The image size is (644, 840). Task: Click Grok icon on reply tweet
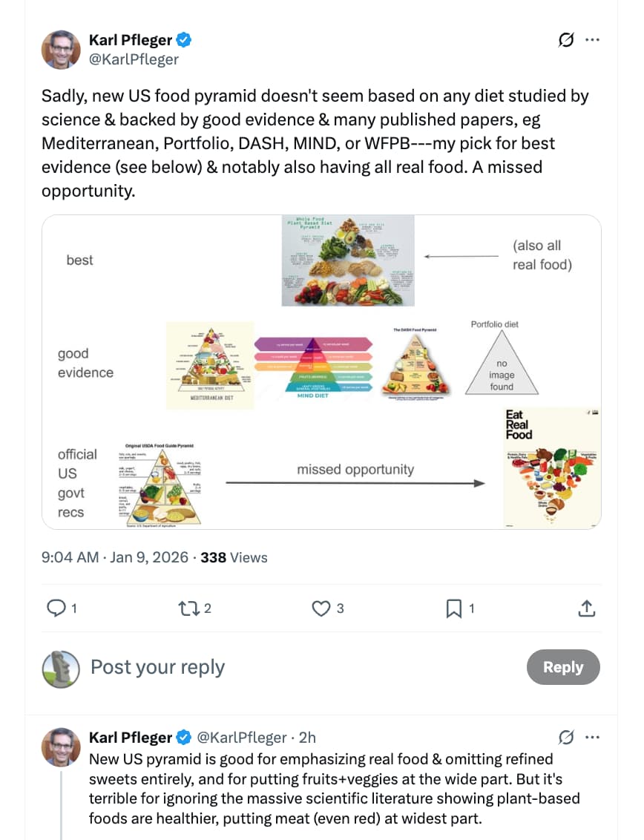[x=565, y=737]
